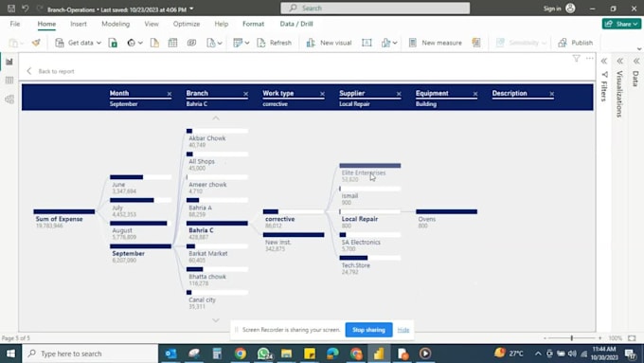Select the June node in tree
The width and height of the screenshot is (644, 363).
(x=141, y=184)
